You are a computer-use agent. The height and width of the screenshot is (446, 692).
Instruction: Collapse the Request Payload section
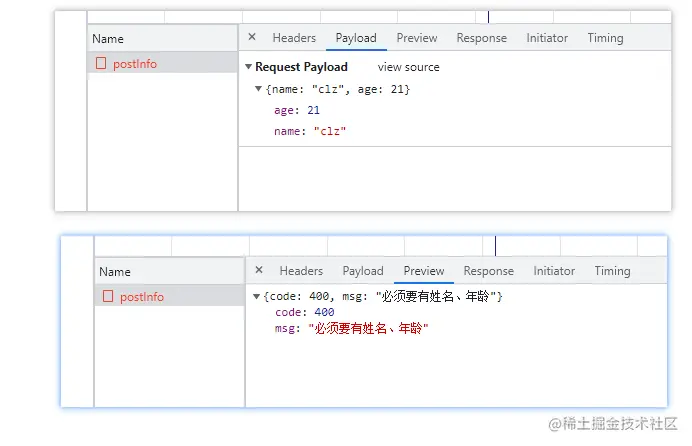tap(248, 67)
